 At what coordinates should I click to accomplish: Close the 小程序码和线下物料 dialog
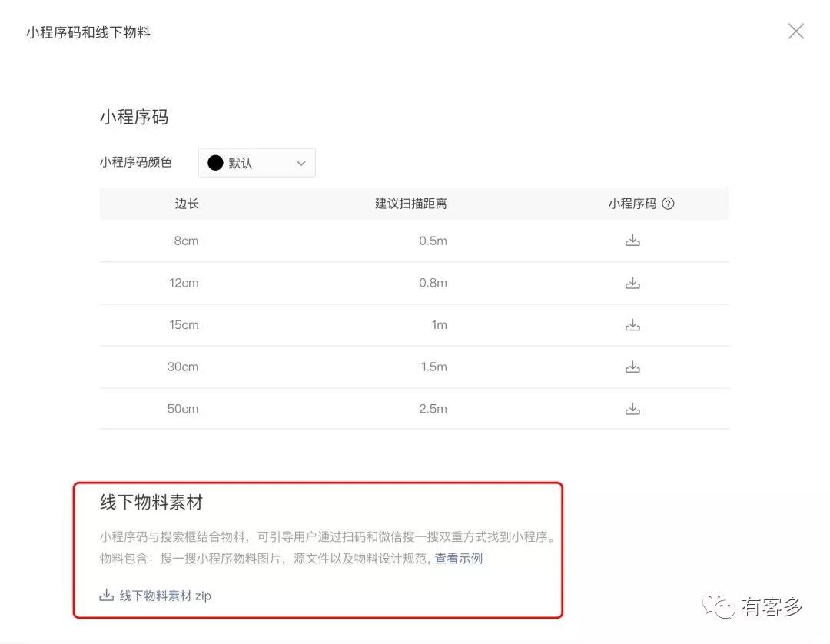point(795,32)
